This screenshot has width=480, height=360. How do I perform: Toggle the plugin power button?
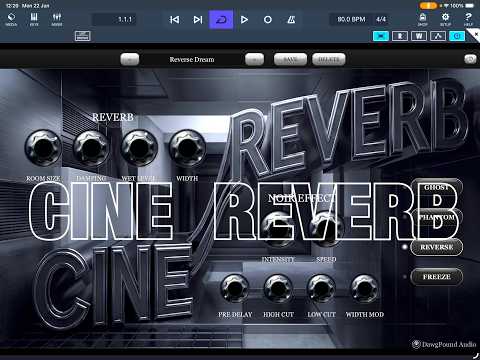coord(457,36)
